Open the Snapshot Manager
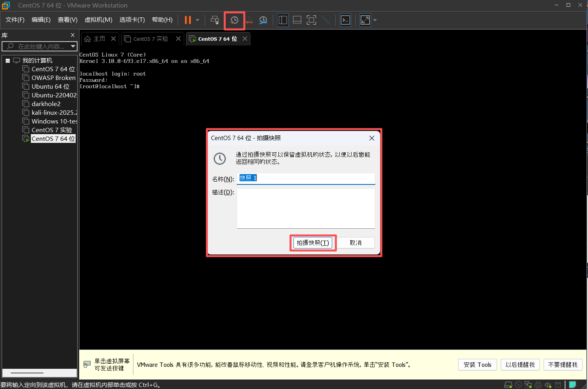Screen dimensions: 588x389 tap(263, 20)
